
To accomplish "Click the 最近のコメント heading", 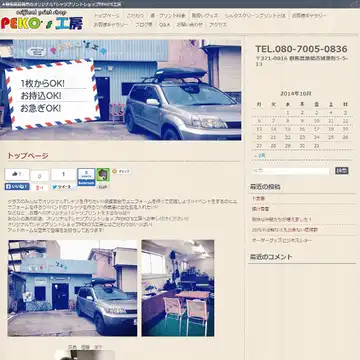I will coord(271,257).
